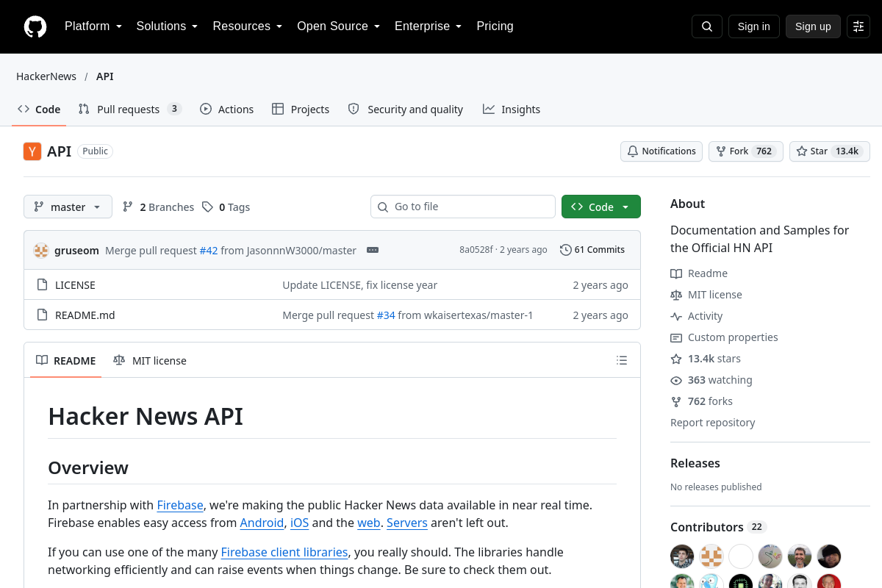Click Update LICENSE, fix license year message

pyautogui.click(x=360, y=285)
